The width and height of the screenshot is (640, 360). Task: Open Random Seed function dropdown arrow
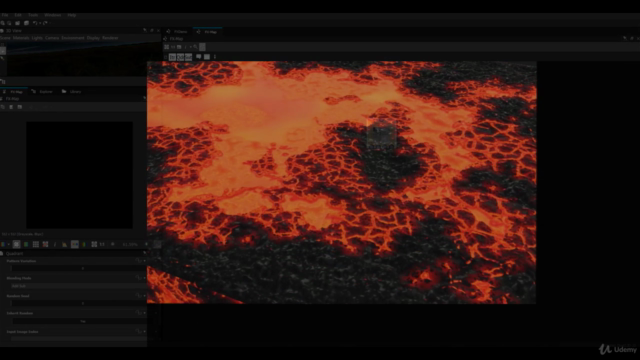[144, 296]
